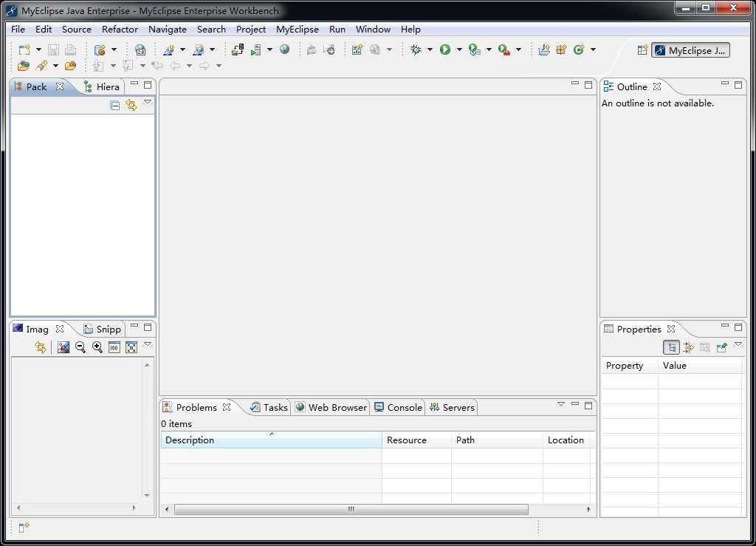Maximize the editor area
The image size is (756, 546).
pyautogui.click(x=588, y=85)
